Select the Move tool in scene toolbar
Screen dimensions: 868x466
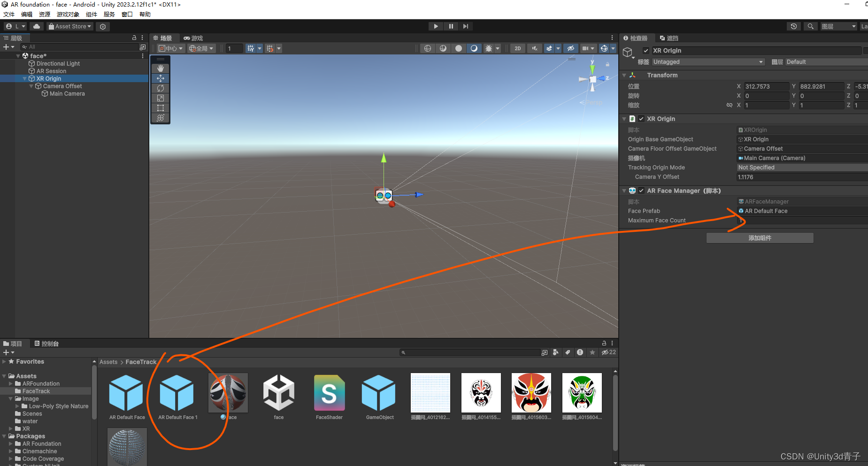coord(161,78)
